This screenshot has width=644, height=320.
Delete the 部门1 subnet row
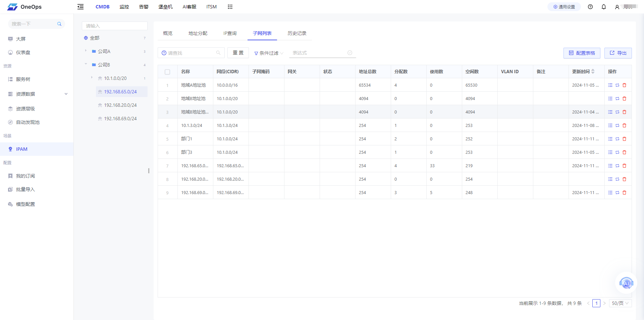tap(624, 139)
